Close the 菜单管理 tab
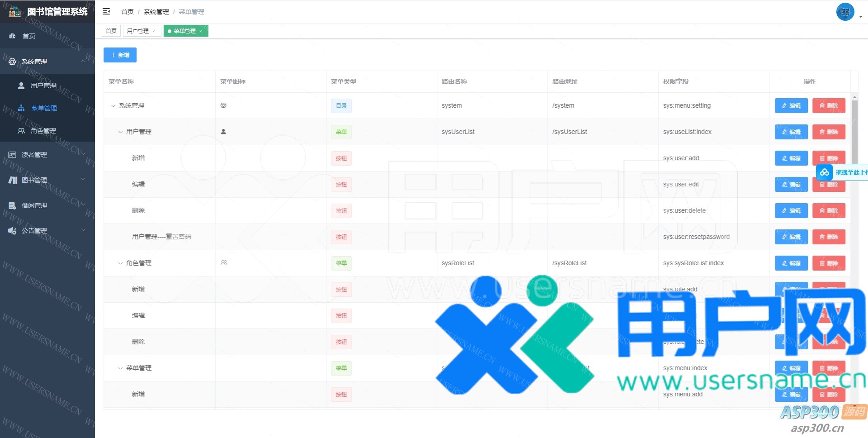The width and height of the screenshot is (868, 438). (201, 31)
